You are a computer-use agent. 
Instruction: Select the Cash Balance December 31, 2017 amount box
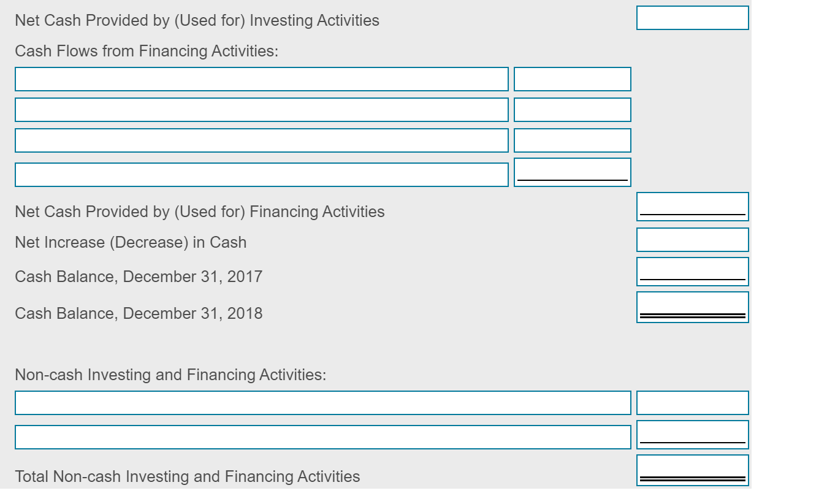pyautogui.click(x=693, y=270)
